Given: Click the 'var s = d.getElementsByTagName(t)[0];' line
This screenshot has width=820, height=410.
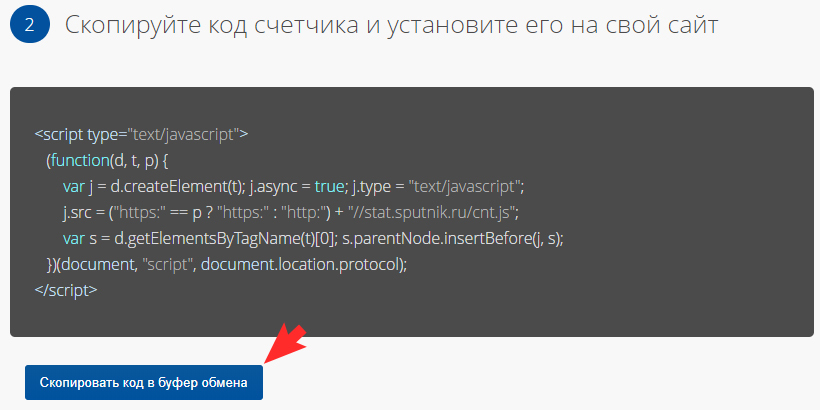Looking at the screenshot, I should tap(315, 238).
